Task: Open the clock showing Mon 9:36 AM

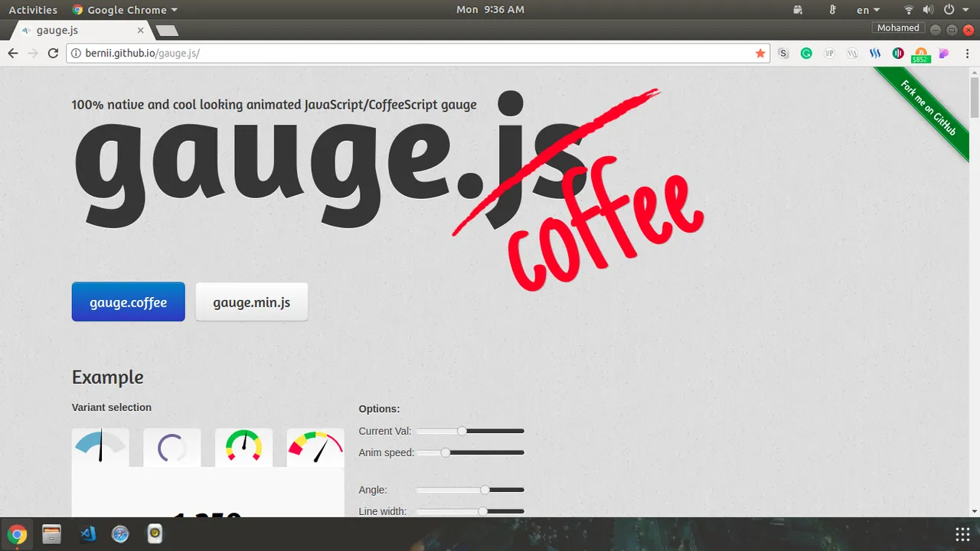Action: [490, 10]
